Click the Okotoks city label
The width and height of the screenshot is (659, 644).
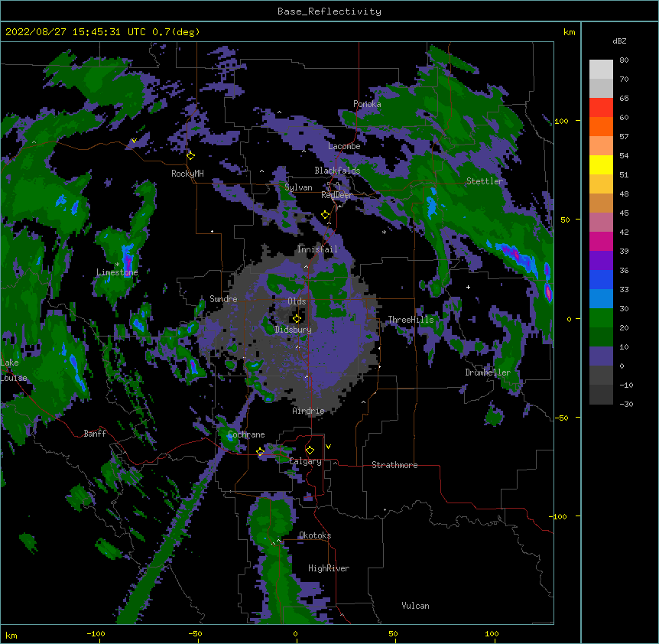point(315,535)
